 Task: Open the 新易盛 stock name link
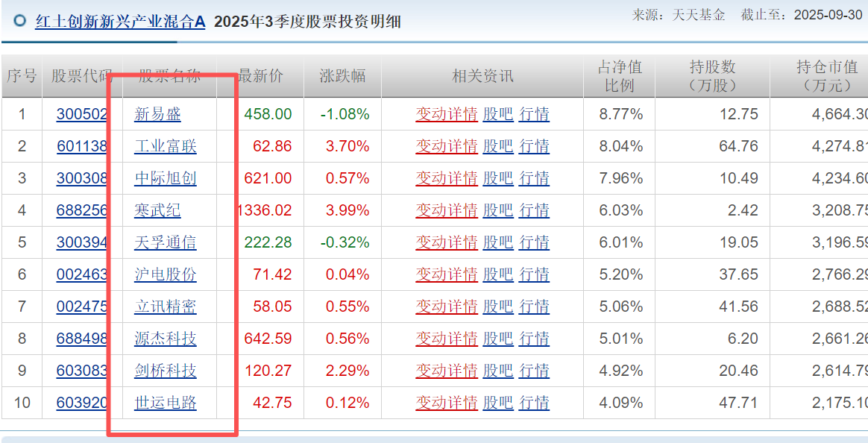158,115
